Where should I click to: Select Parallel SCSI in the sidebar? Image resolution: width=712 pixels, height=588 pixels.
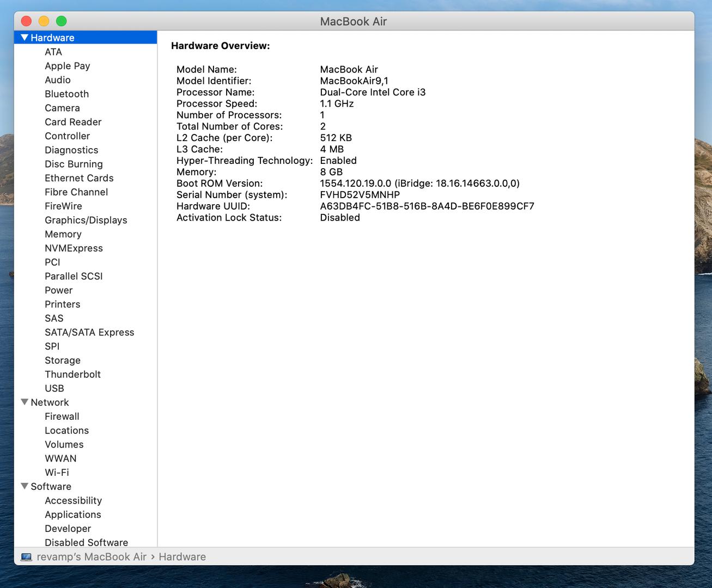click(x=74, y=276)
